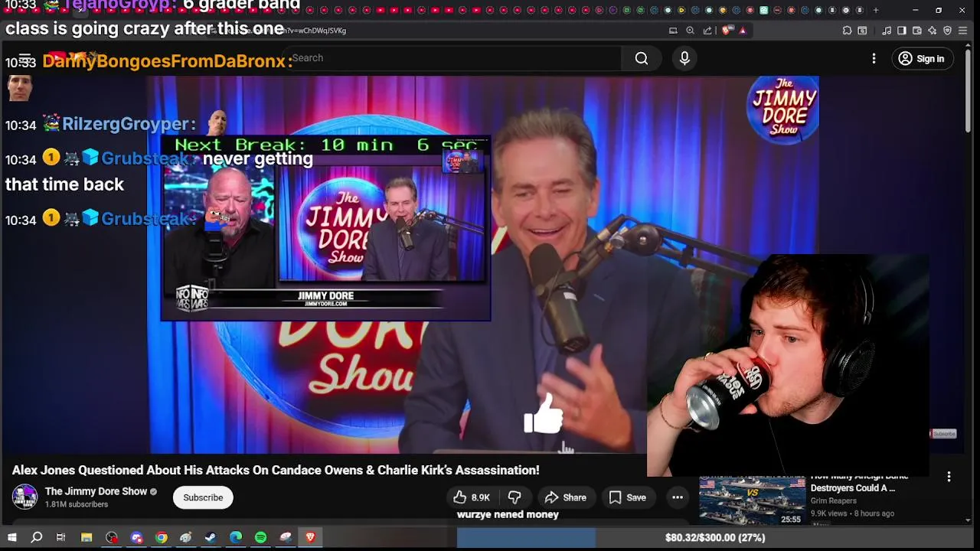Activate voice search microphone icon
This screenshot has height=551, width=980.
pyautogui.click(x=684, y=58)
